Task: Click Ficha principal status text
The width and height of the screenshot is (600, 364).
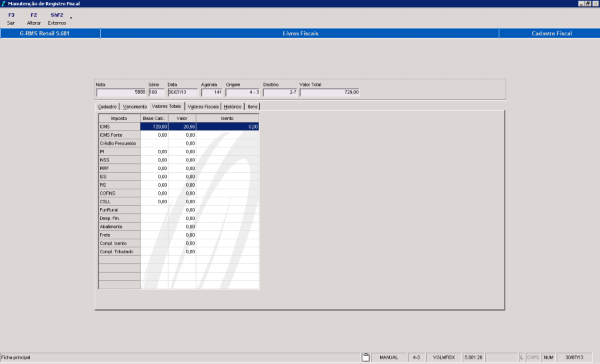Action: (16, 357)
